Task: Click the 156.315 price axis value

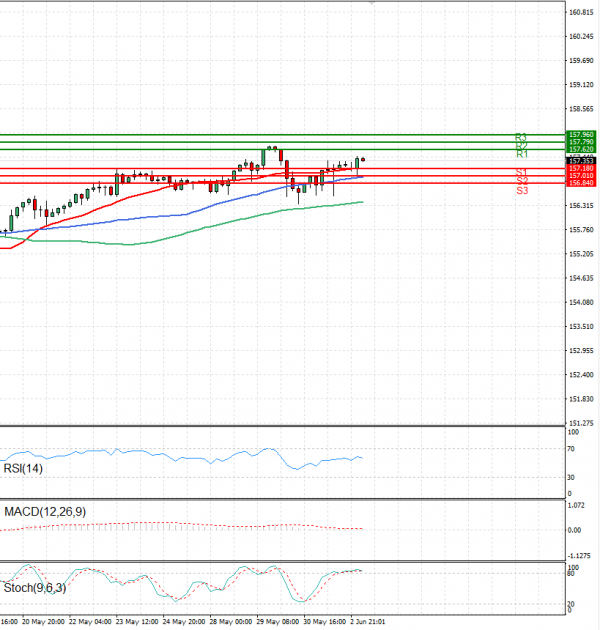Action: 581,206
